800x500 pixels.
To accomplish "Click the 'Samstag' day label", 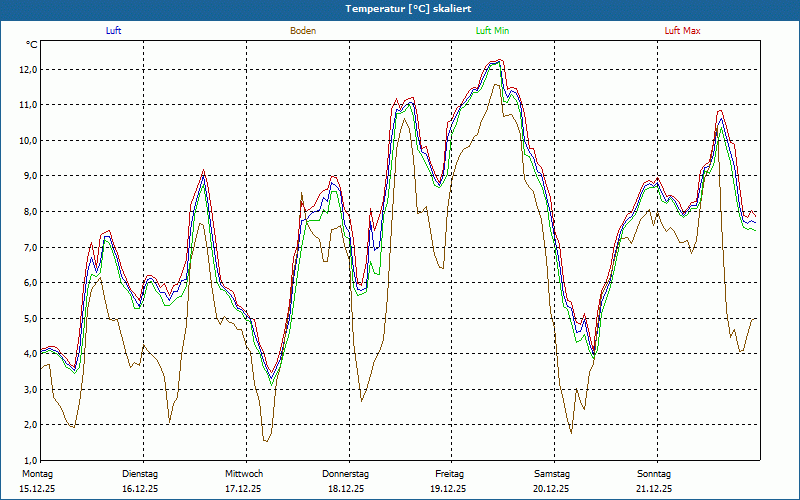I will point(552,474).
